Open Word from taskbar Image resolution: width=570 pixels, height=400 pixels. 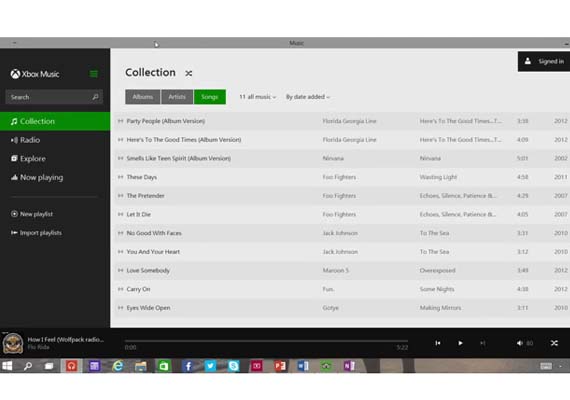303,366
